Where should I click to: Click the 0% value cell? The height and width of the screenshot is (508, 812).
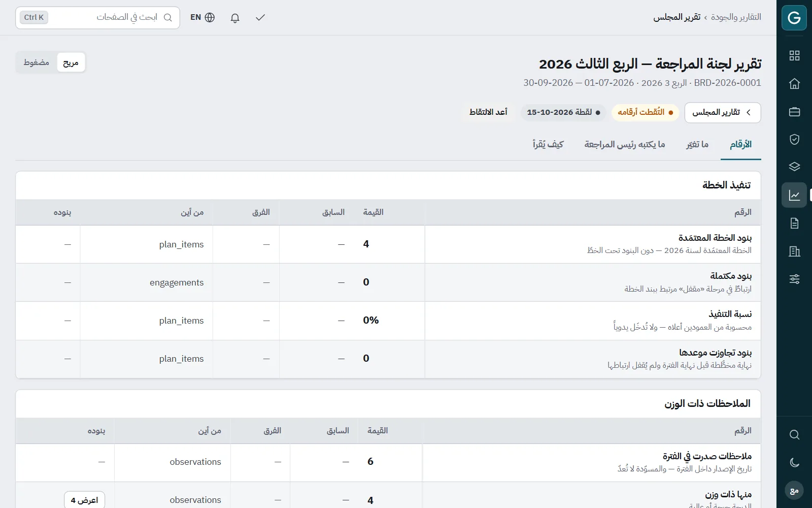[x=371, y=321]
